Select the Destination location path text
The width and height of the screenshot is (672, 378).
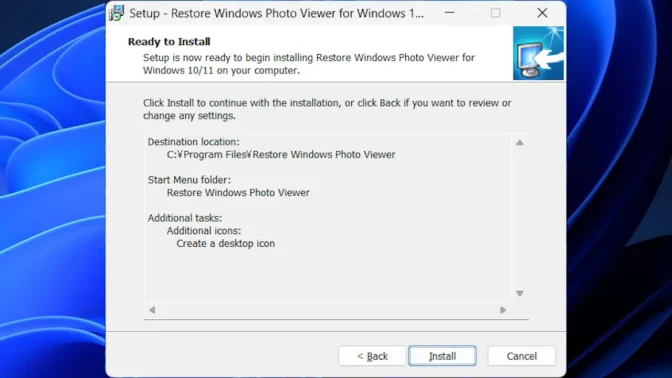coord(281,155)
